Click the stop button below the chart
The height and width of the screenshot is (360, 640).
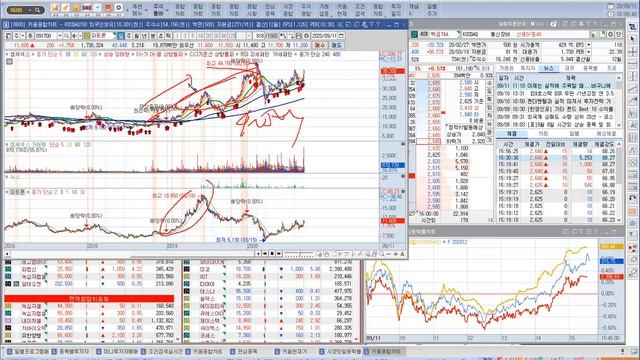click(x=272, y=254)
